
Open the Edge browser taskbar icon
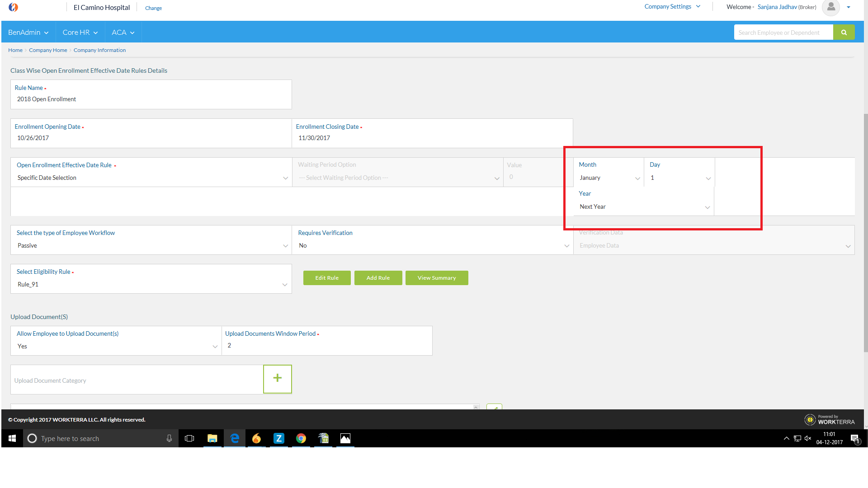tap(235, 438)
